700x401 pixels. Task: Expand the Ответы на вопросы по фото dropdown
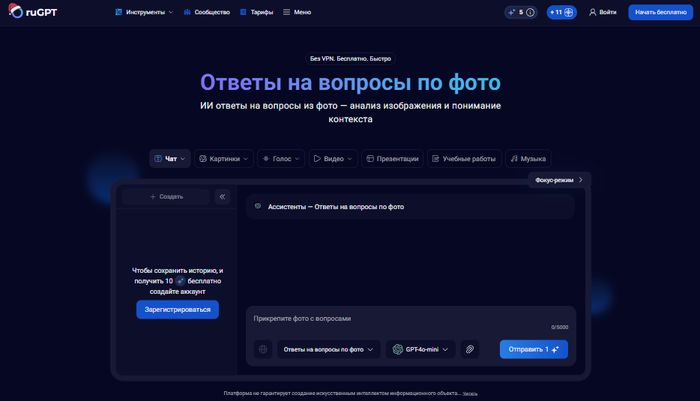click(329, 349)
